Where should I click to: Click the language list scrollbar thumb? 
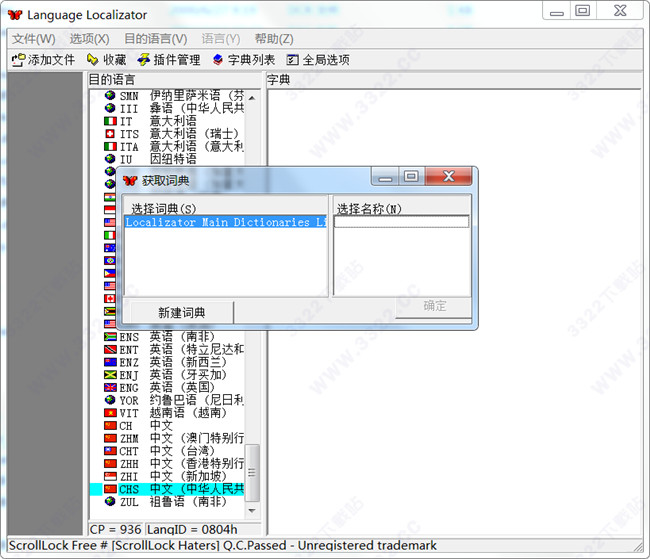click(252, 473)
